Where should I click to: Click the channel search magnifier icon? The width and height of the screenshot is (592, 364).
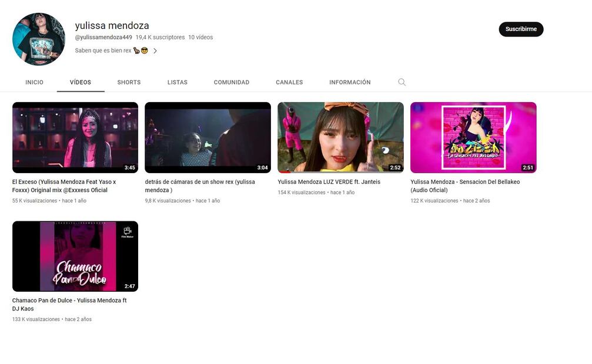click(x=402, y=82)
